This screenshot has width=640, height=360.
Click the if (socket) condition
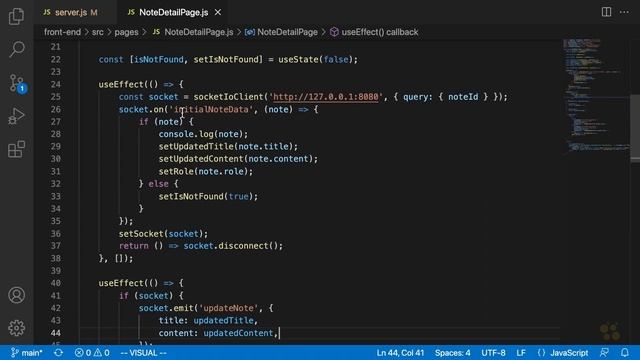tap(151, 296)
